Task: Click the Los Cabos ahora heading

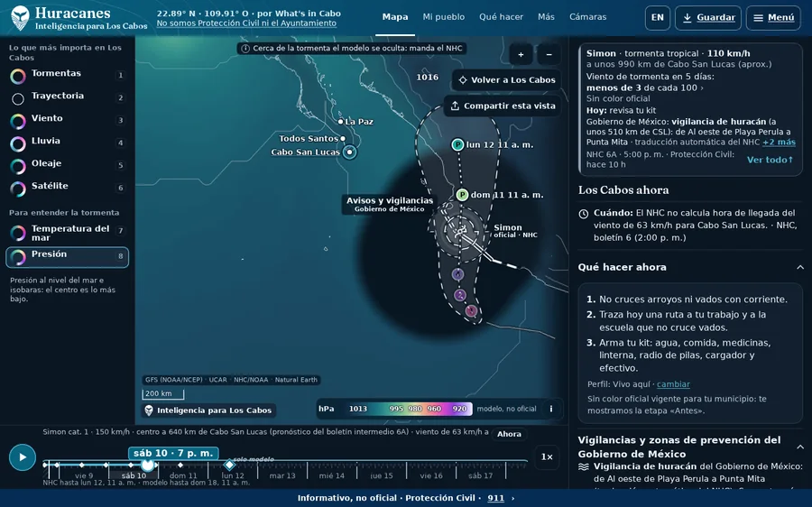Action: tap(623, 190)
